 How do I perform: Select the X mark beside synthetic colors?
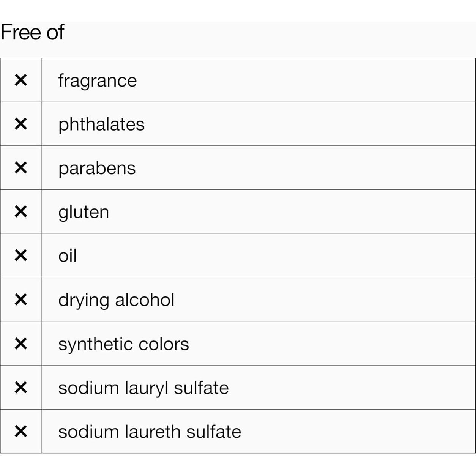pyautogui.click(x=21, y=344)
